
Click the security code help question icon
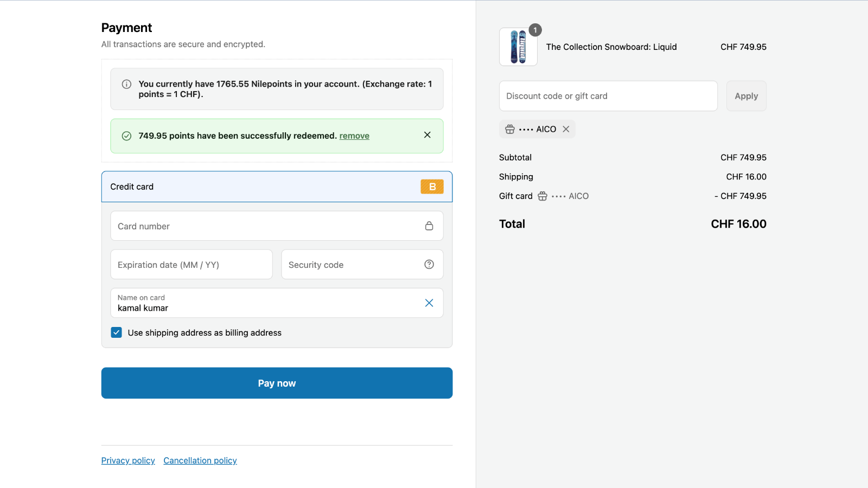click(x=429, y=265)
